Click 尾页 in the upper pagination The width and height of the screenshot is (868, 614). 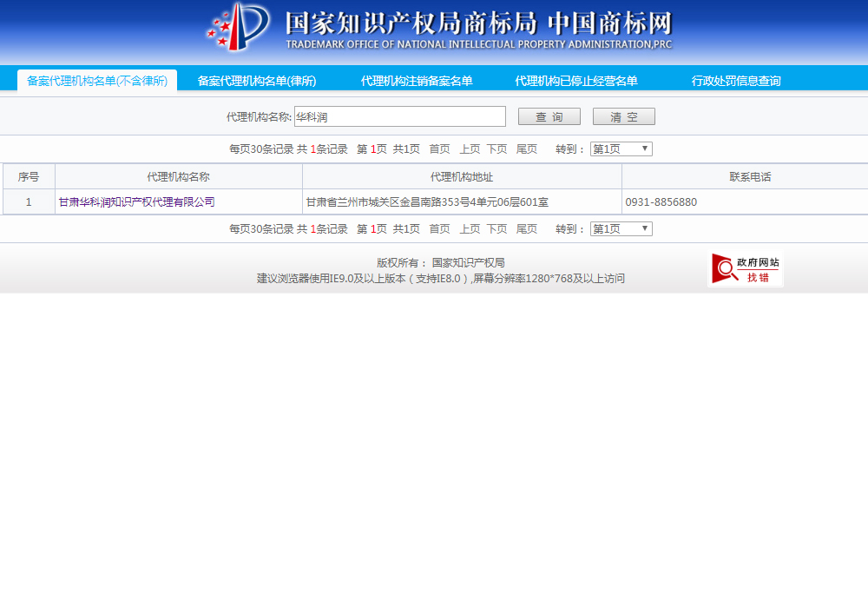point(527,149)
